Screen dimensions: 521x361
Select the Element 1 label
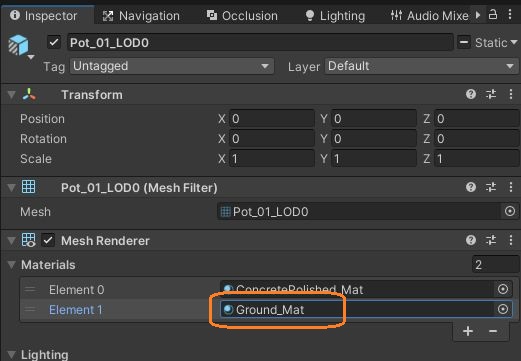76,310
